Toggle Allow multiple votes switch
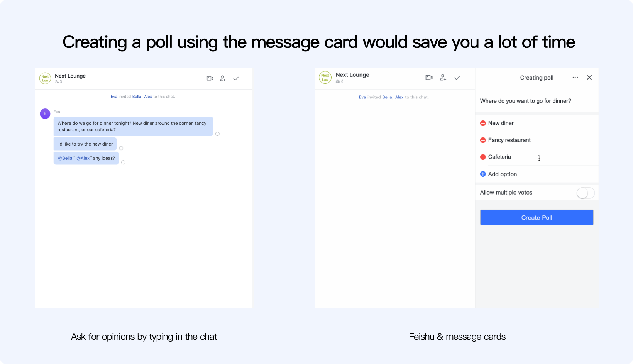 coord(585,193)
